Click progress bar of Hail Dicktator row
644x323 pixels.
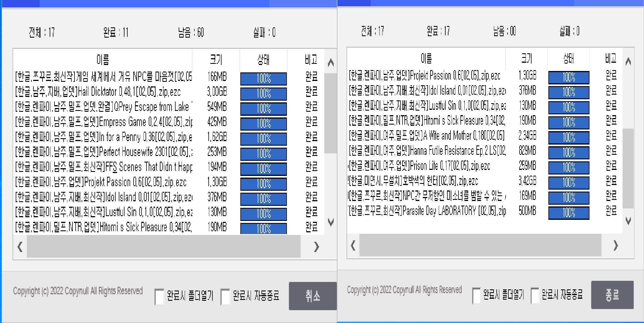point(263,94)
